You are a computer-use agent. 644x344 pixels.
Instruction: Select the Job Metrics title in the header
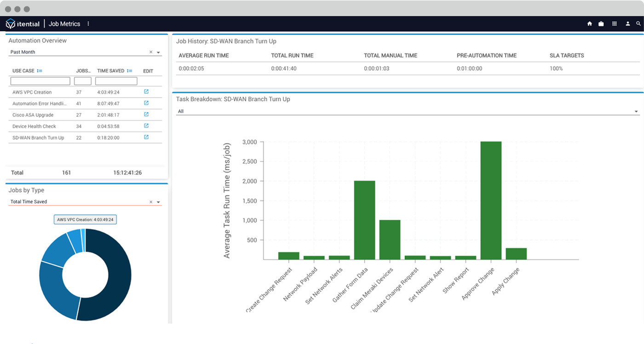click(x=64, y=23)
